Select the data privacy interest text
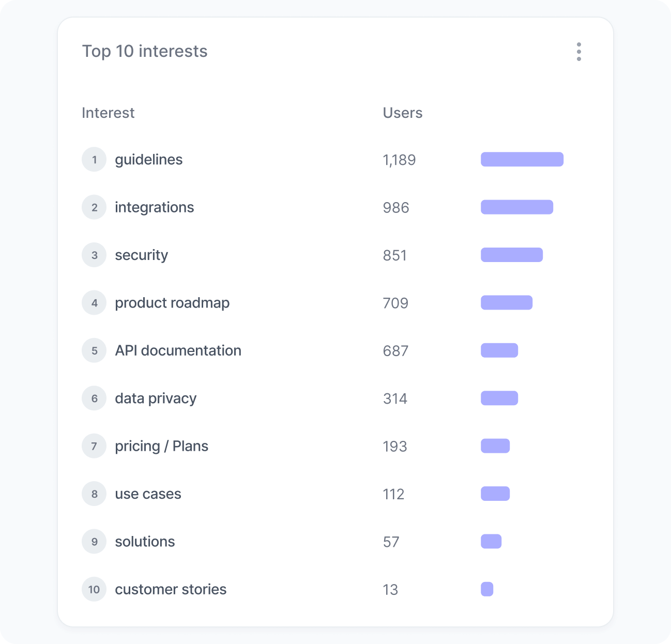671x644 pixels. (156, 398)
